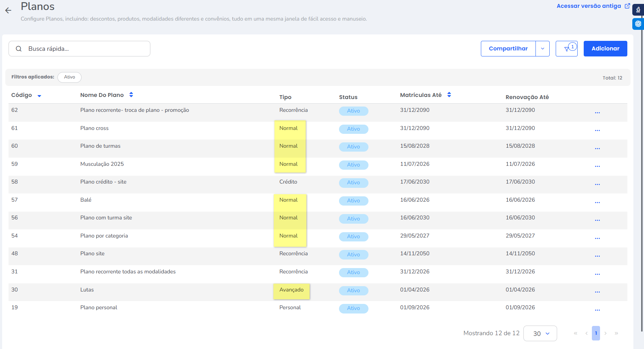Expand the Compartilhar dropdown arrow
The width and height of the screenshot is (644, 349).
tap(542, 49)
